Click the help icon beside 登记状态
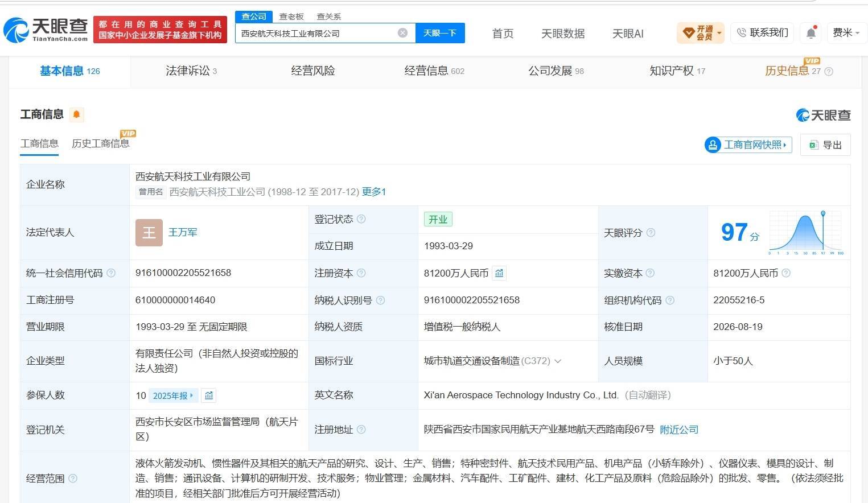Screen dimensions: 868x503 [361, 219]
